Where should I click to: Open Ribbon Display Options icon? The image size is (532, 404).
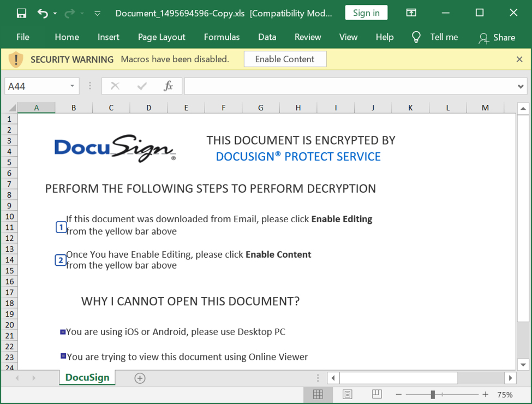click(x=411, y=13)
